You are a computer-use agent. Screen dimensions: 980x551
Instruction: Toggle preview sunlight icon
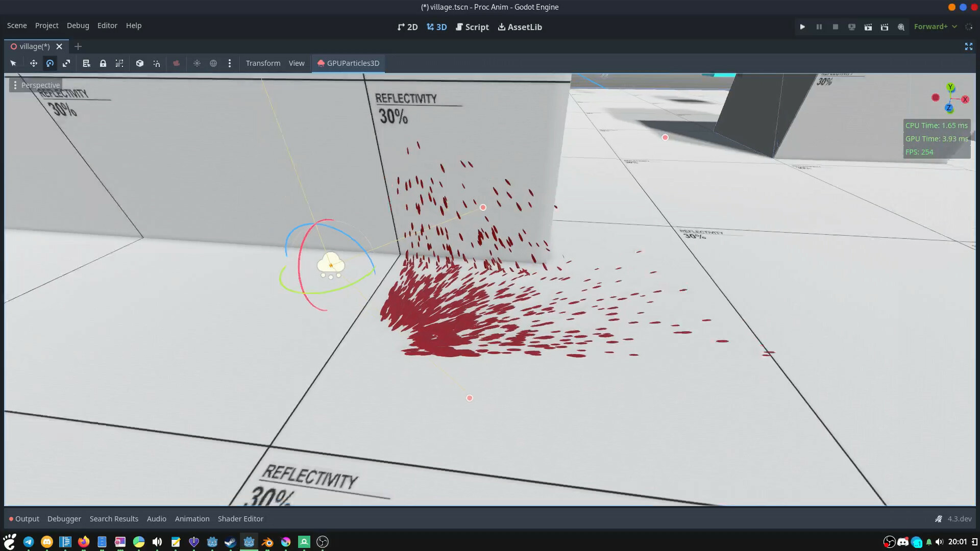click(x=197, y=63)
